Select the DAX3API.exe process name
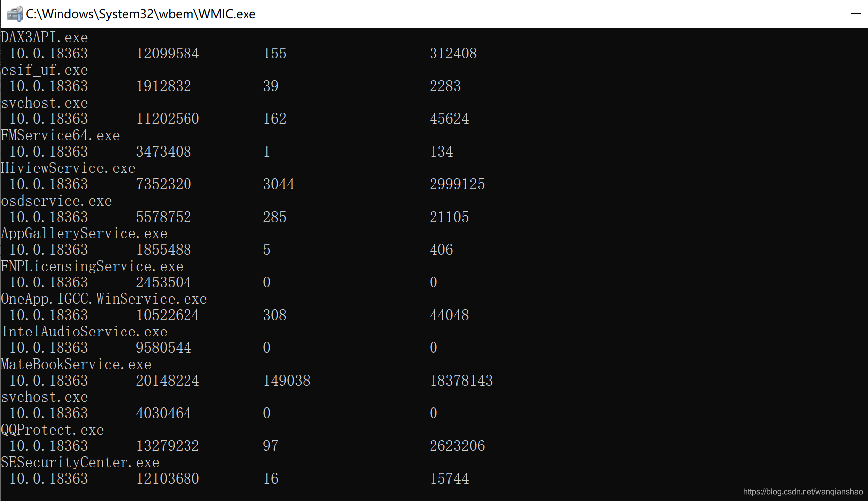Viewport: 868px width, 501px height. [x=45, y=37]
